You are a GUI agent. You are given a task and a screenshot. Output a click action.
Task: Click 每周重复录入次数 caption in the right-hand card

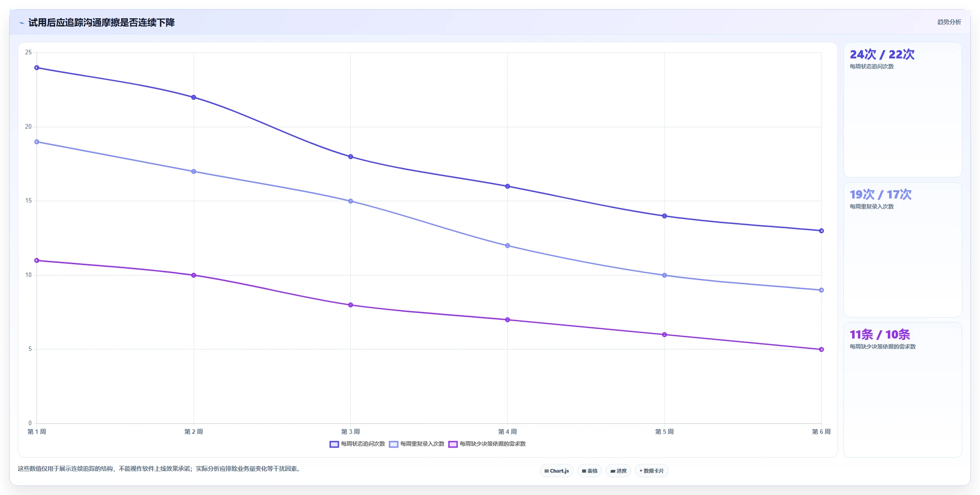871,207
